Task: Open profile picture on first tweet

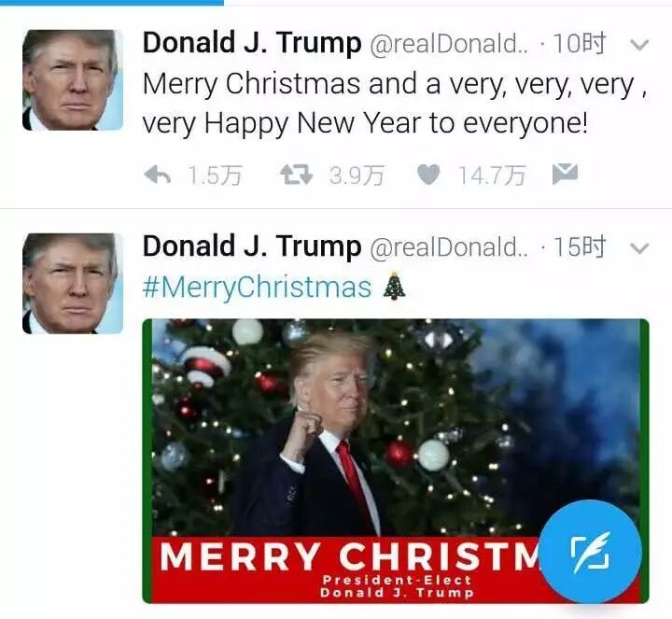Action: (x=73, y=79)
